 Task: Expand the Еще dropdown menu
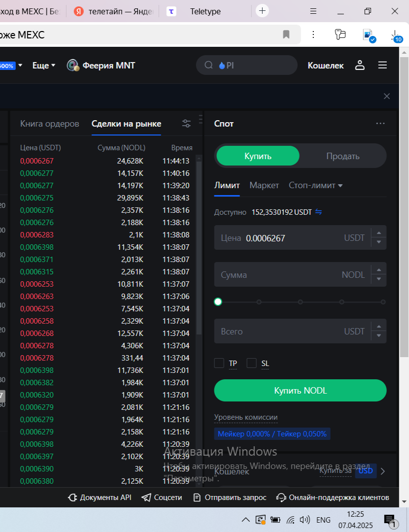(44, 65)
